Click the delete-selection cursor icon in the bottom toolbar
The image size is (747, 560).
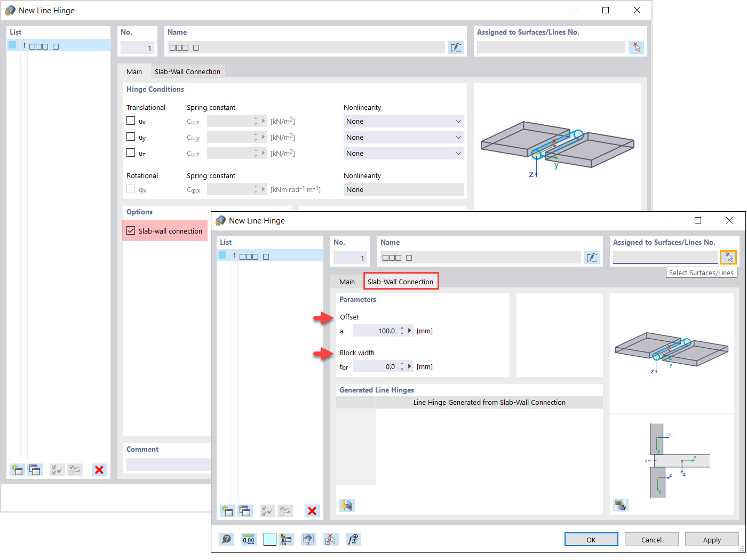click(331, 539)
